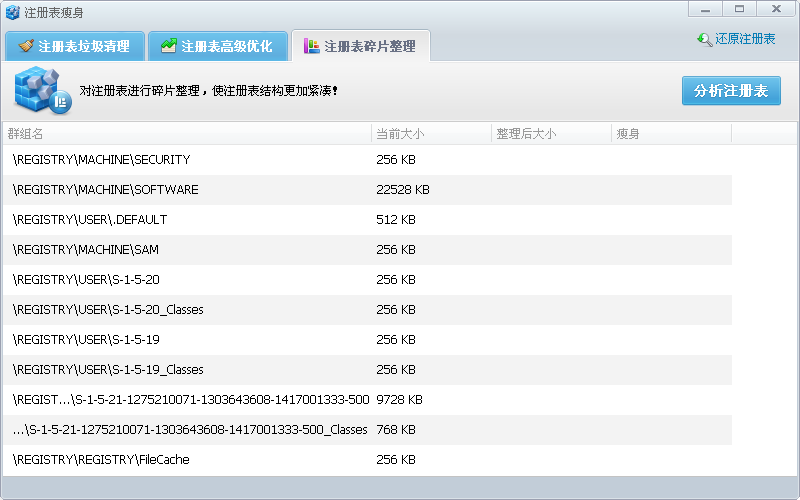Screen dimensions: 800x500
Task: Click the app icon in the title bar
Action: click(13, 12)
